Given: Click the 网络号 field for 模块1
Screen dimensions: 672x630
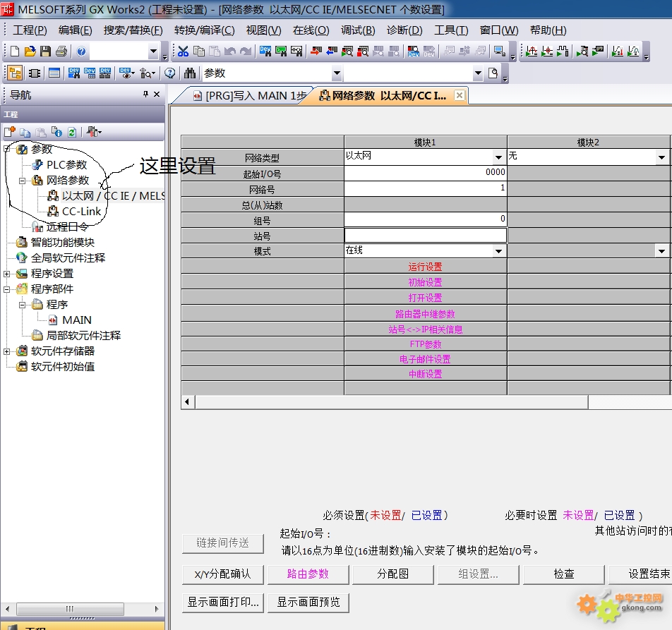Looking at the screenshot, I should (x=425, y=189).
